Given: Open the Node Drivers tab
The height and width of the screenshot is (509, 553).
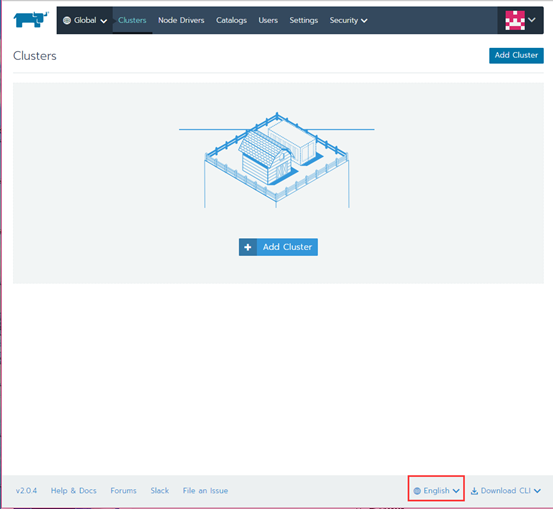Looking at the screenshot, I should tap(181, 20).
